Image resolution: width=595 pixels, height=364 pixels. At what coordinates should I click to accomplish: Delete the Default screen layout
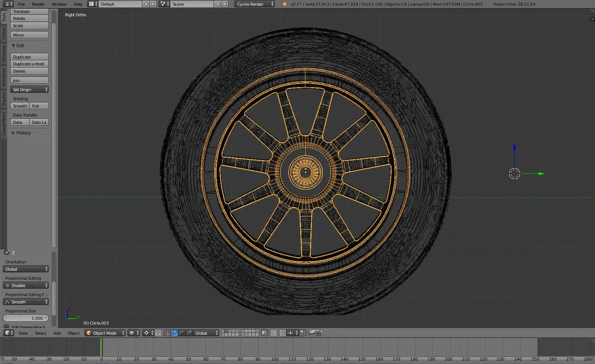coord(153,4)
